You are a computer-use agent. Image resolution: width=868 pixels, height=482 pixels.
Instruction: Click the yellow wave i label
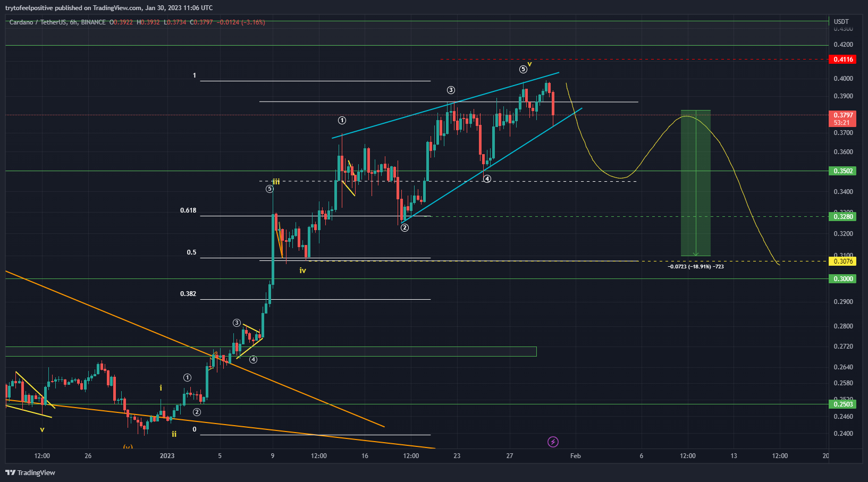click(161, 388)
